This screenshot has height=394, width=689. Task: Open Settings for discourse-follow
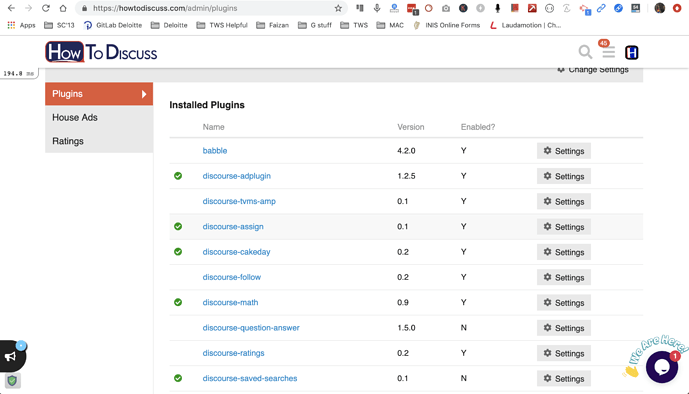(564, 277)
